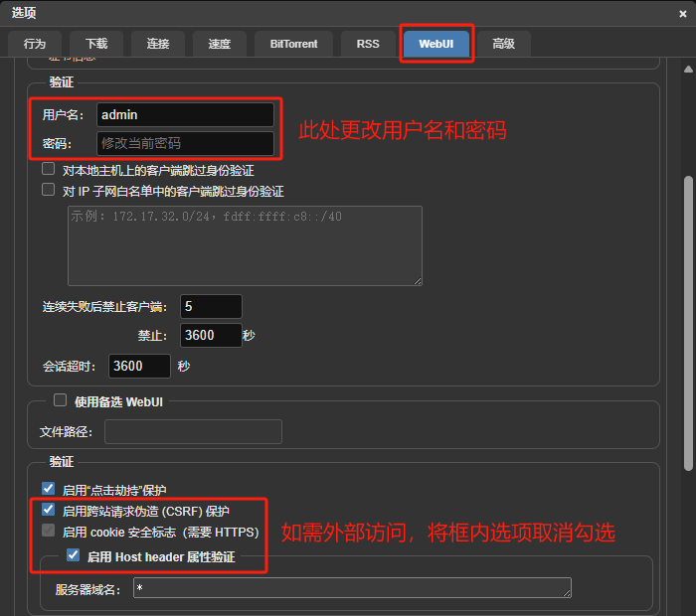Click the IP subnet whitelist text area
Image resolution: width=696 pixels, height=616 pixels.
click(245, 245)
